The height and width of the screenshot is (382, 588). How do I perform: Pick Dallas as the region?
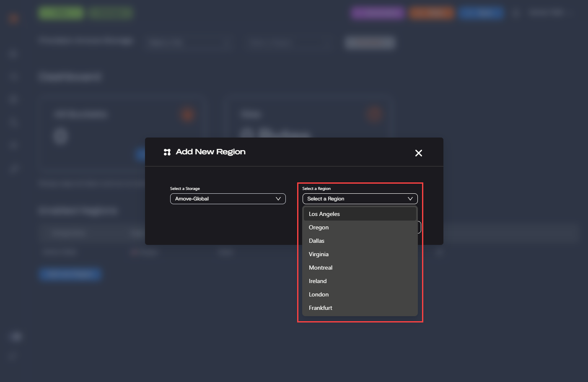tap(316, 241)
